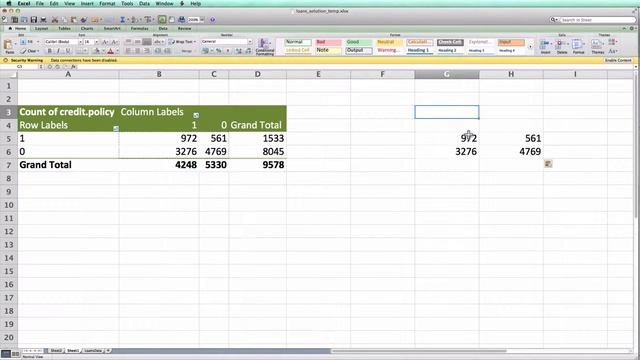Open the Tools menu

[x=127, y=3]
